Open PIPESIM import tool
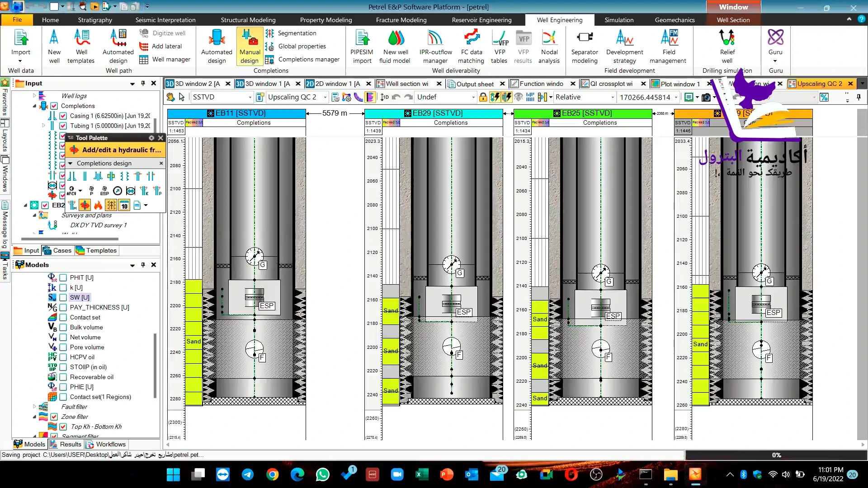 tap(362, 47)
